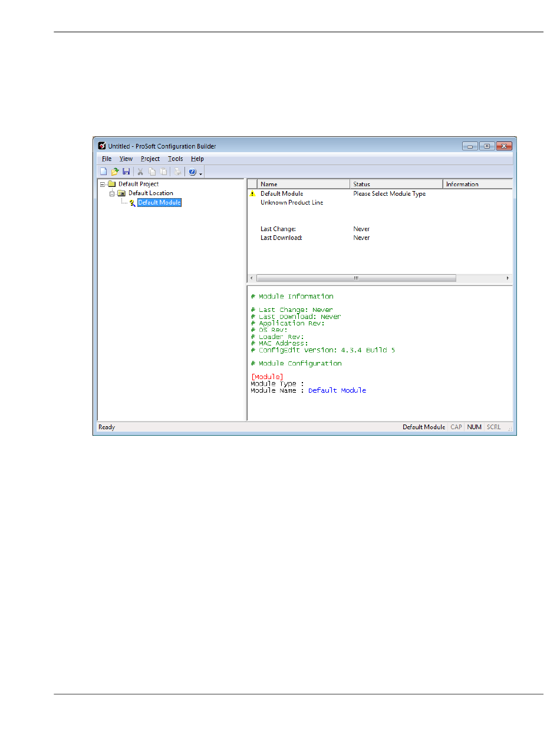The height and width of the screenshot is (747, 560).
Task: Click the 'Last Download:' label in the list
Action: [x=282, y=238]
